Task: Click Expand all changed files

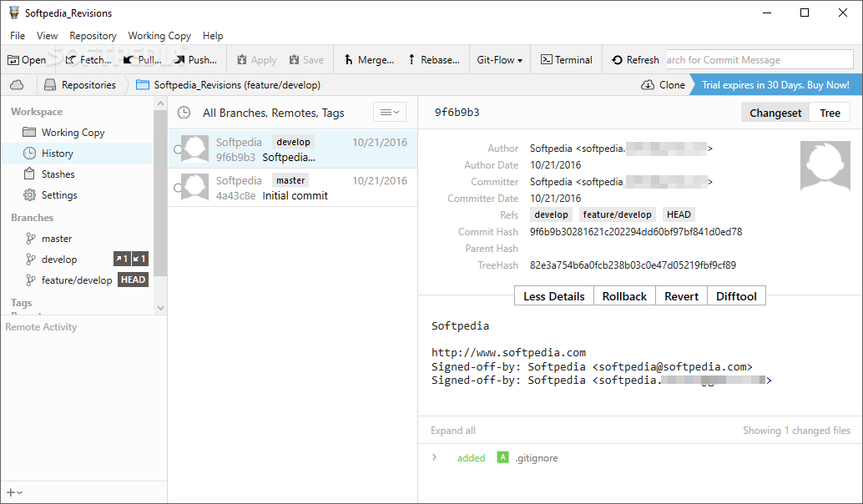Action: (453, 431)
